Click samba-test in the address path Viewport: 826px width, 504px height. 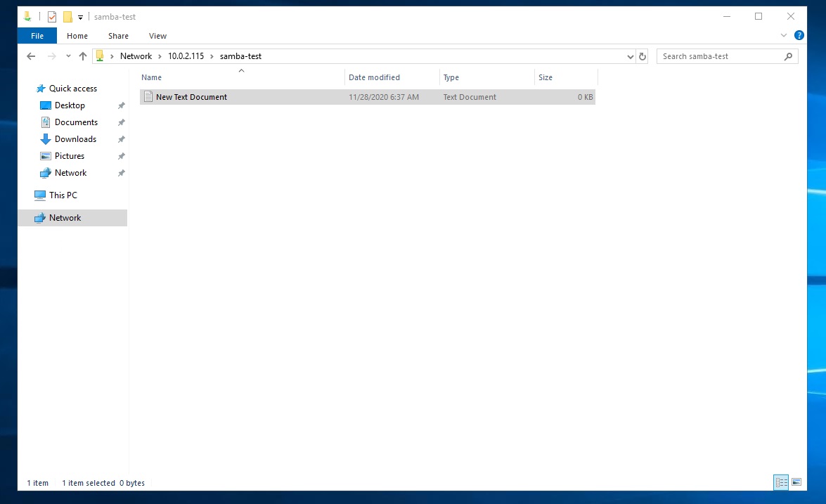(x=240, y=56)
